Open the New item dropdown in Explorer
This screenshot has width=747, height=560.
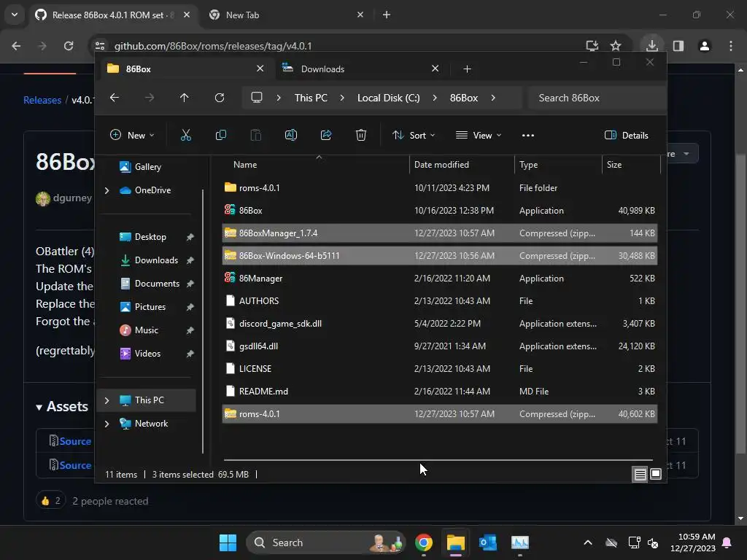click(133, 135)
